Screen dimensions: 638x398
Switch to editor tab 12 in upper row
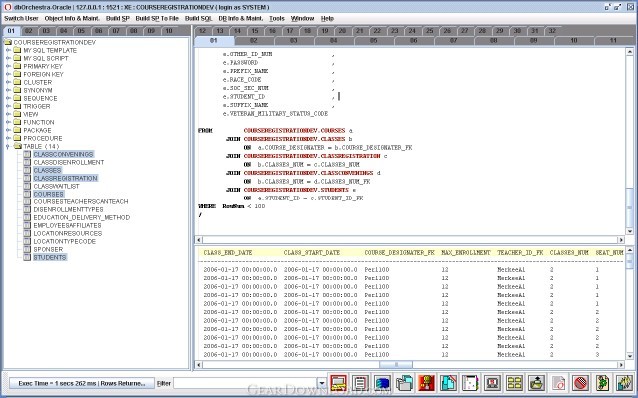pyautogui.click(x=202, y=31)
